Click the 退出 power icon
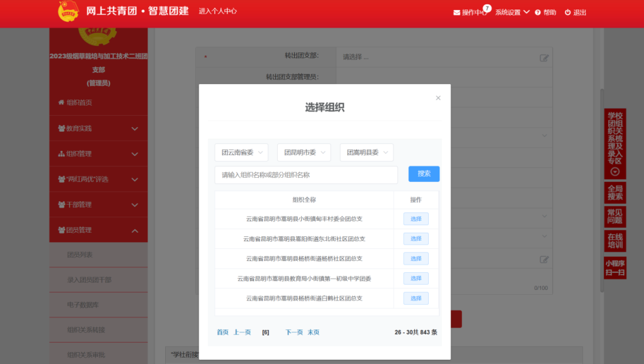The height and width of the screenshot is (364, 644). [x=568, y=13]
